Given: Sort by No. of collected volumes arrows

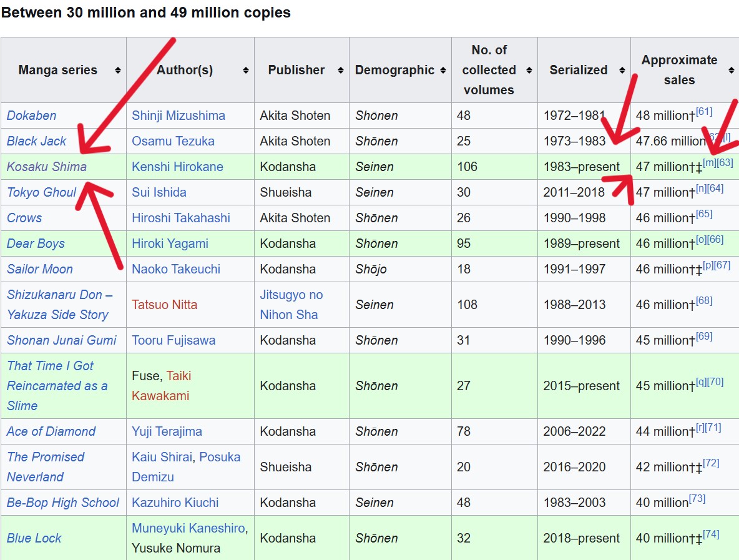Looking at the screenshot, I should tap(529, 71).
